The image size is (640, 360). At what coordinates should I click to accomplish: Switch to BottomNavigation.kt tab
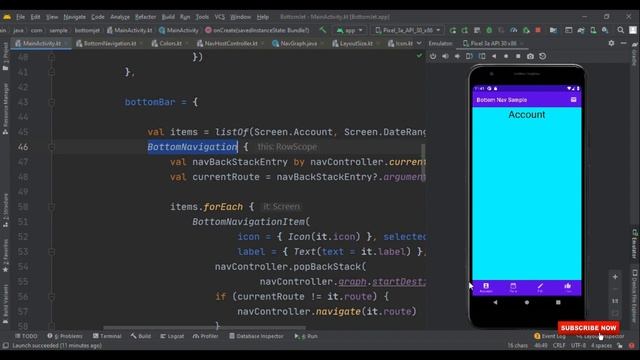[x=110, y=43]
